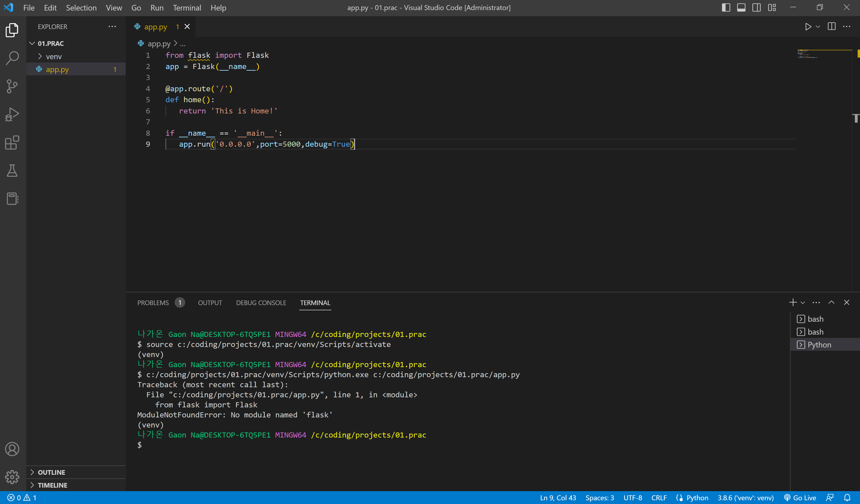Viewport: 860px width, 504px height.
Task: Open the notebook icon in activity bar
Action: 12,199
